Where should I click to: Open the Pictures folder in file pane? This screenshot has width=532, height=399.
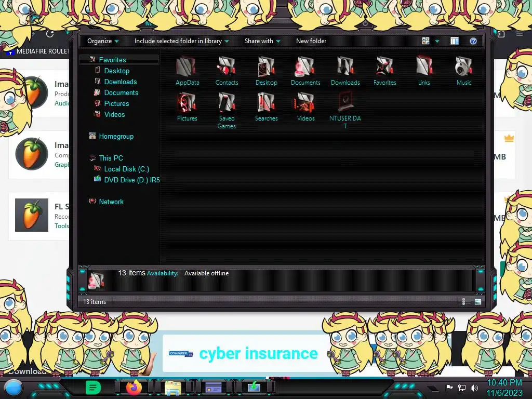187,107
